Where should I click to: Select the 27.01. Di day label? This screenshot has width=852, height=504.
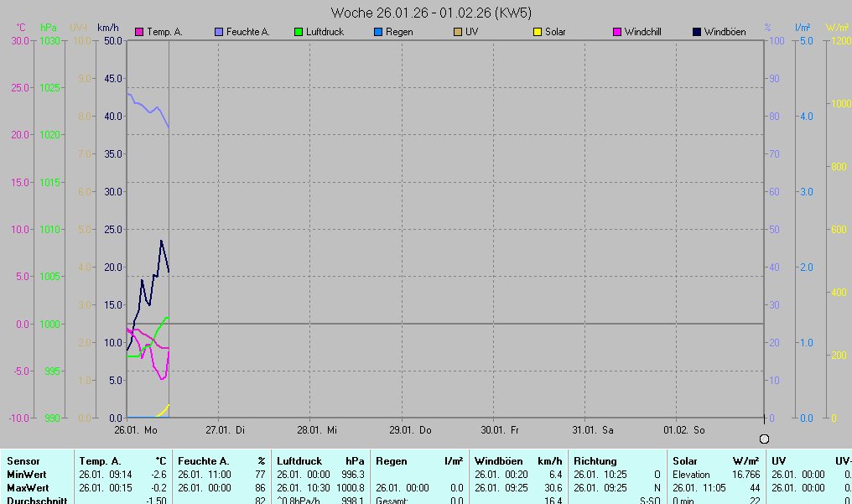[226, 430]
